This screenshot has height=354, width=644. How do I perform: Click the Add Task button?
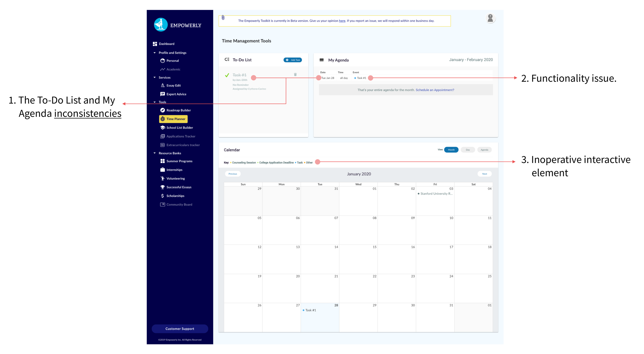pos(293,60)
